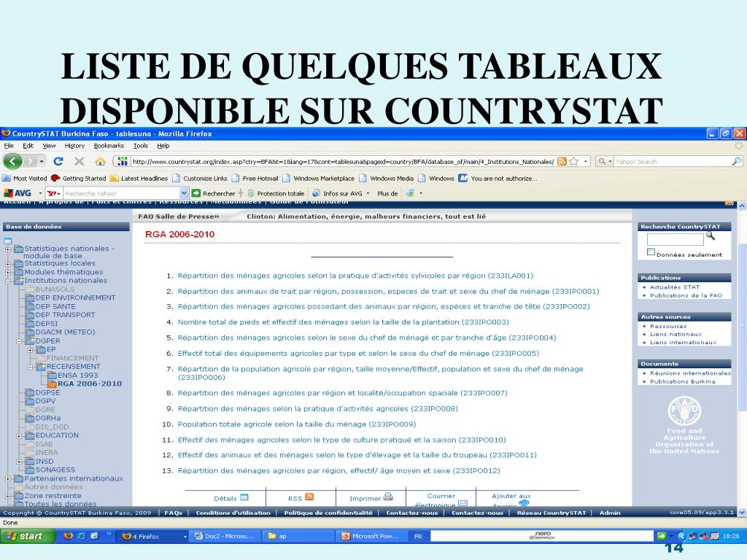Click Conditions d'utilisation footer link
747x560 pixels.
pos(233,513)
